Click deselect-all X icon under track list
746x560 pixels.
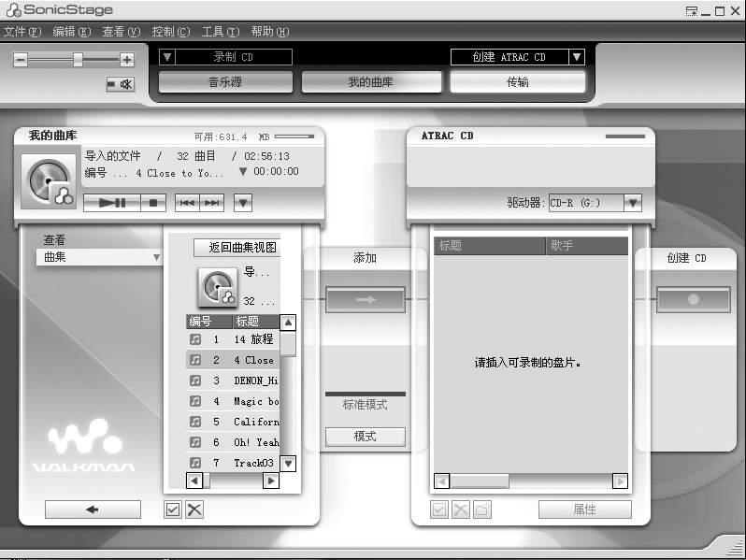194,510
